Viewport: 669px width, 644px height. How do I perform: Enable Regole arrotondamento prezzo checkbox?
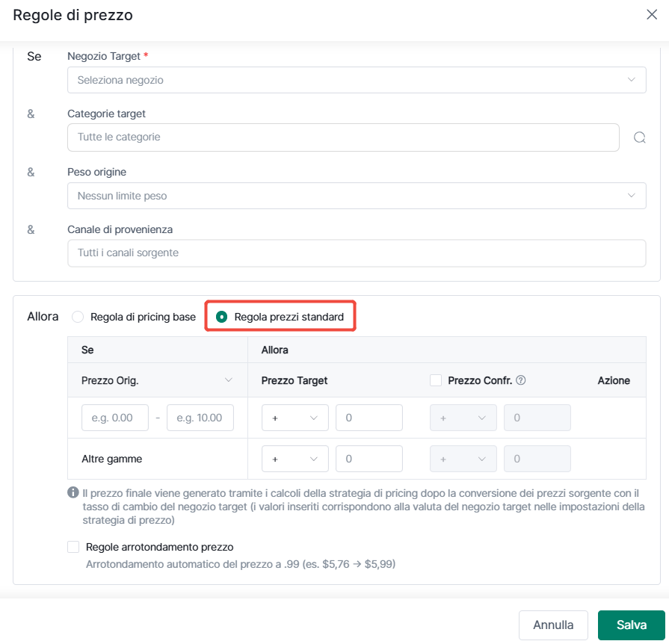tap(73, 547)
